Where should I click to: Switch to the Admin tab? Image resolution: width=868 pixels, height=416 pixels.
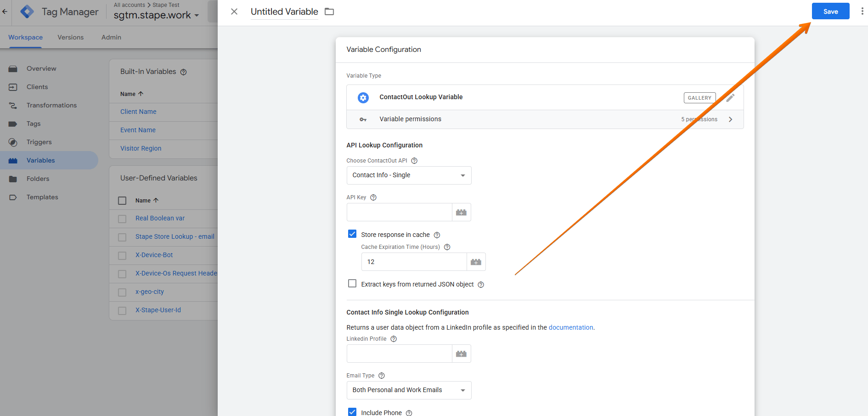[111, 37]
